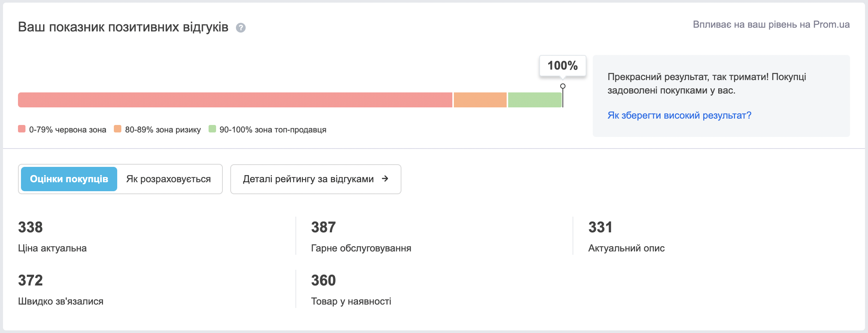Click arrow icon in rating details button
The height and width of the screenshot is (333, 868).
point(385,179)
